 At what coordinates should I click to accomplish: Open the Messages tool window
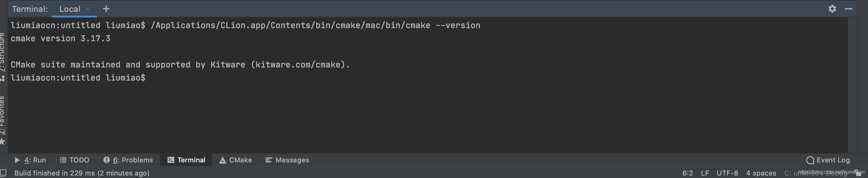287,160
